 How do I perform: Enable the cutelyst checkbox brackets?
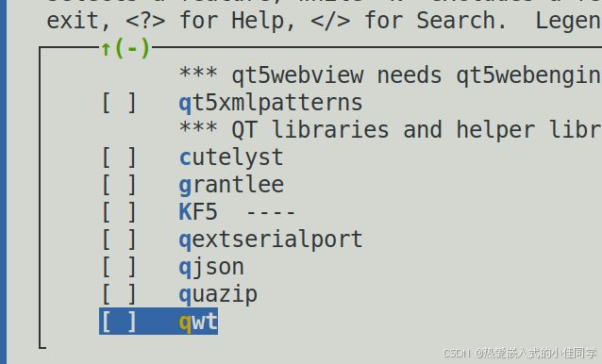(119, 157)
